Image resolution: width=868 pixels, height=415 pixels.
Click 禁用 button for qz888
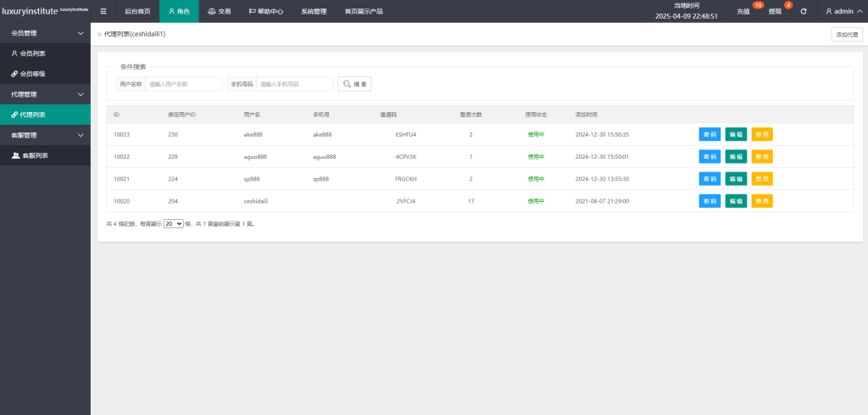[x=762, y=178]
